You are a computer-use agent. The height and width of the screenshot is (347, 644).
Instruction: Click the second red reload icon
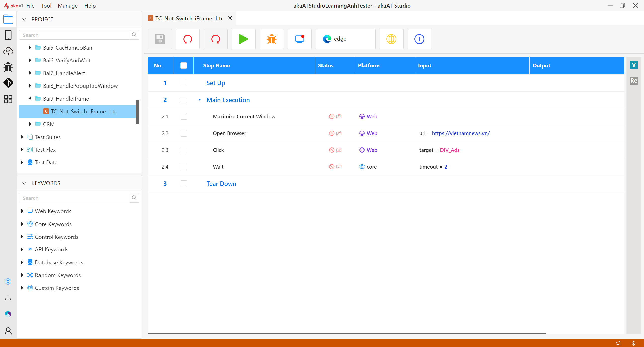point(216,39)
